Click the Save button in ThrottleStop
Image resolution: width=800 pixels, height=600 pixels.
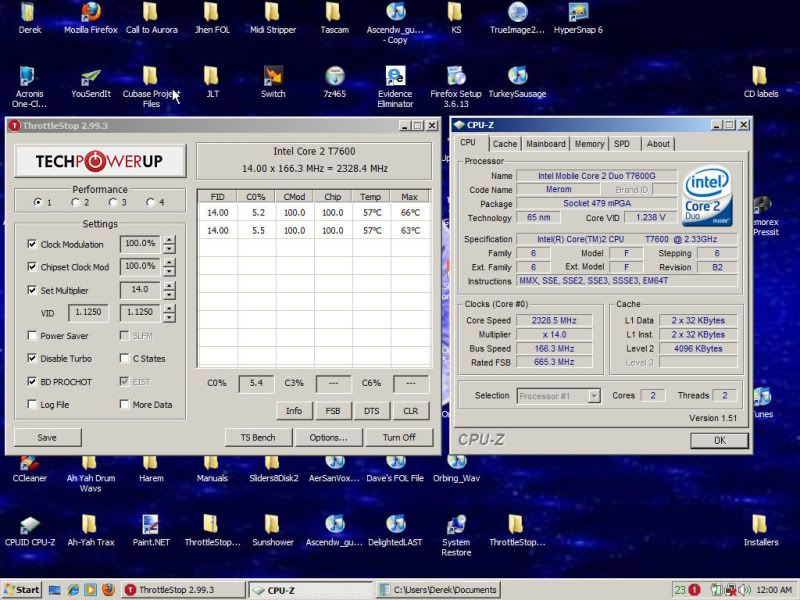[47, 437]
